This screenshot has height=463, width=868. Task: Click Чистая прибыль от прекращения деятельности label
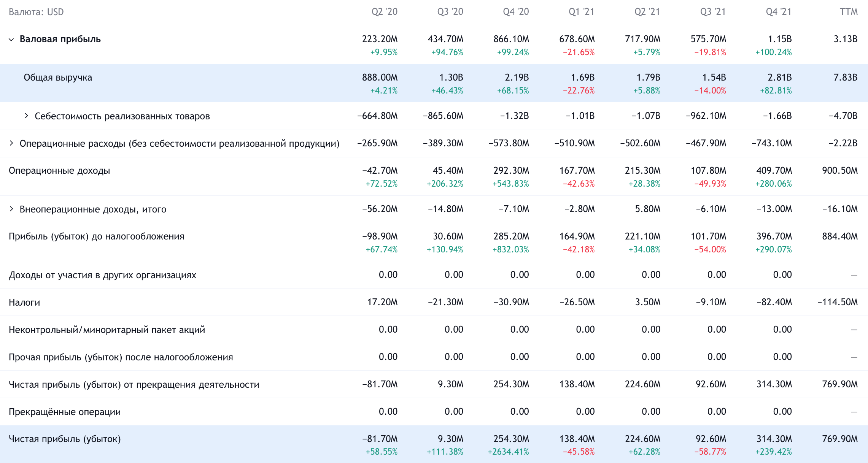(x=134, y=385)
